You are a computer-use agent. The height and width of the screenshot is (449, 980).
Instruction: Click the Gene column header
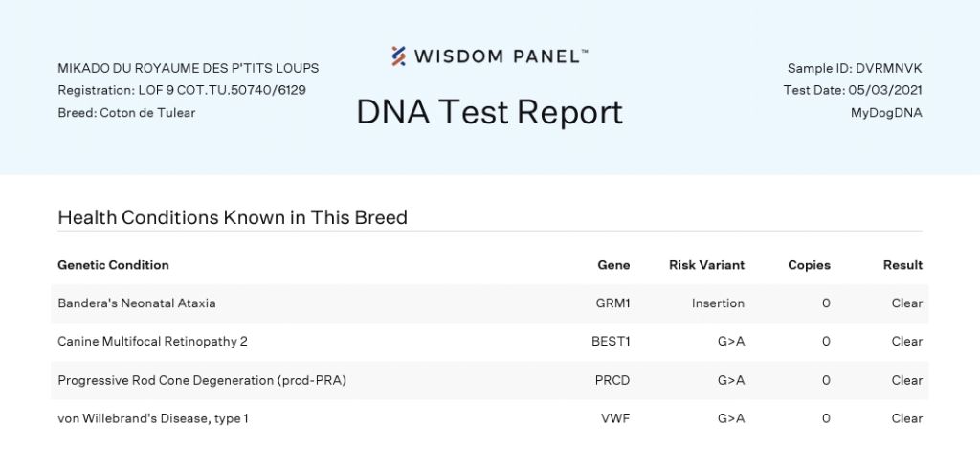tap(613, 265)
